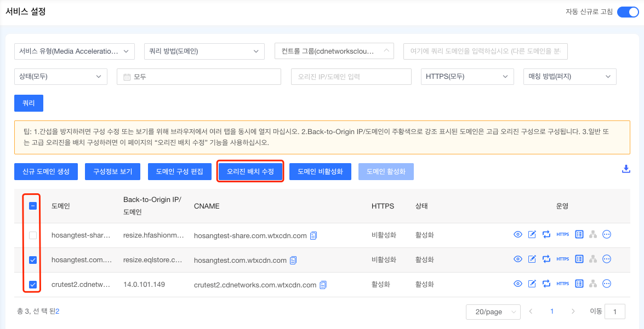Click the 오리진 배치 수정 button

coord(250,171)
